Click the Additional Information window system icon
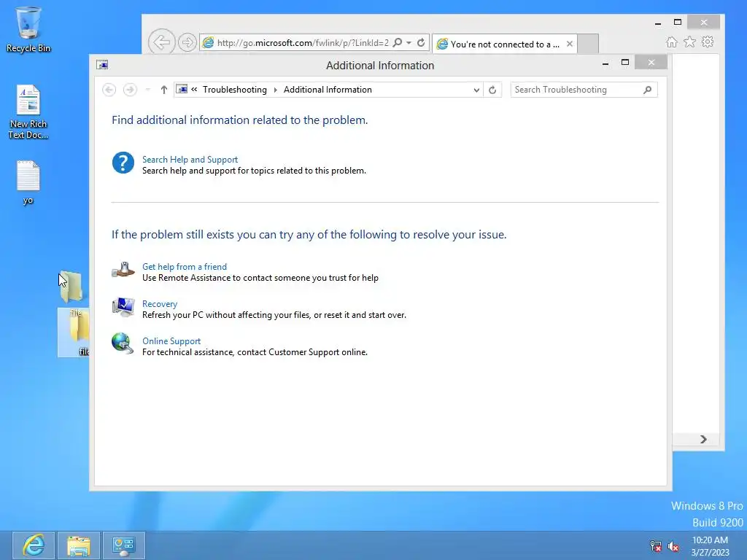 click(x=102, y=65)
